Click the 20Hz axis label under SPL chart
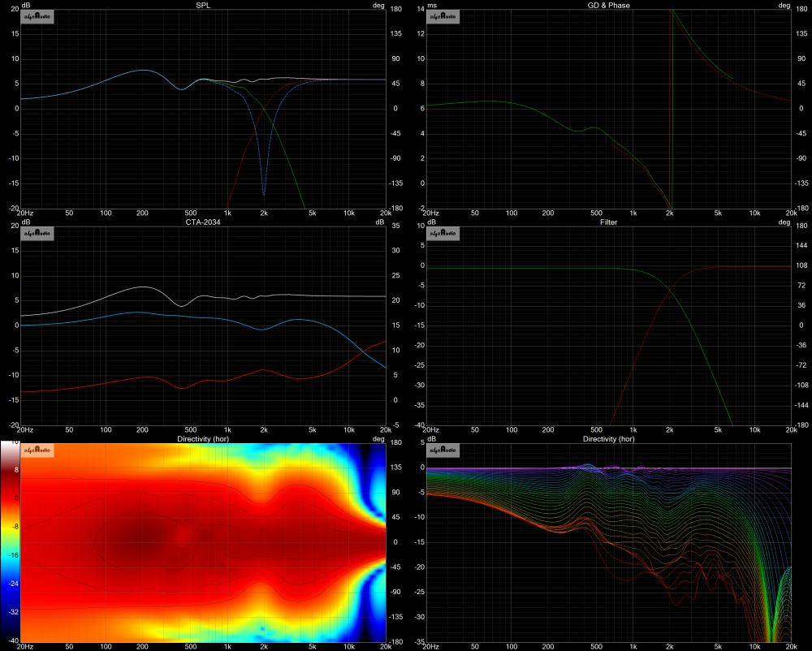 coord(29,213)
